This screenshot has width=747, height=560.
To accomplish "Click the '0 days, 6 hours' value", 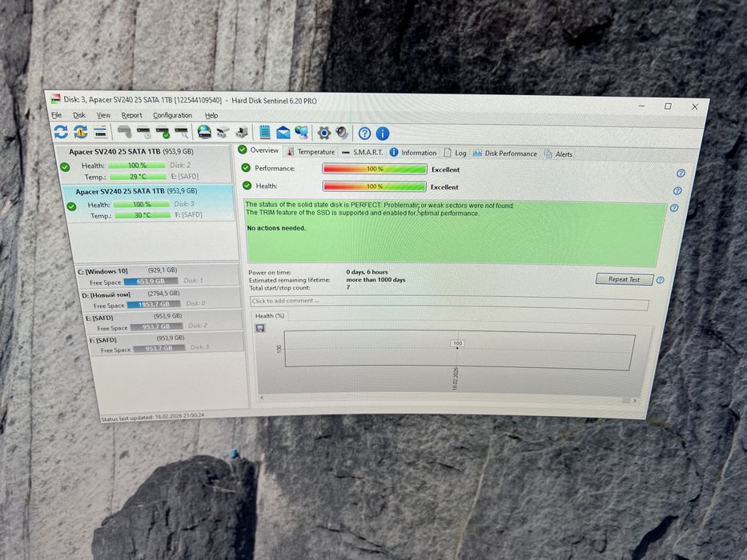I will click(x=367, y=272).
